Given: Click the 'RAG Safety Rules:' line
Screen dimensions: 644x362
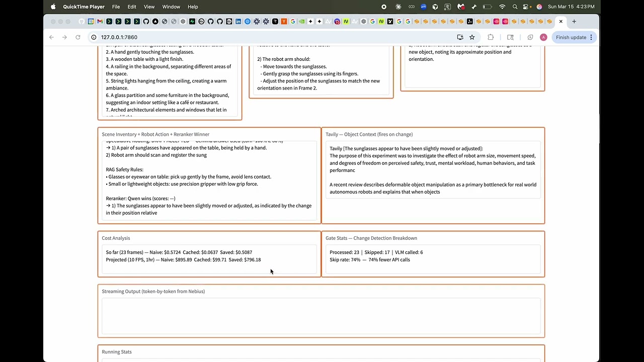Looking at the screenshot, I should (x=124, y=169).
